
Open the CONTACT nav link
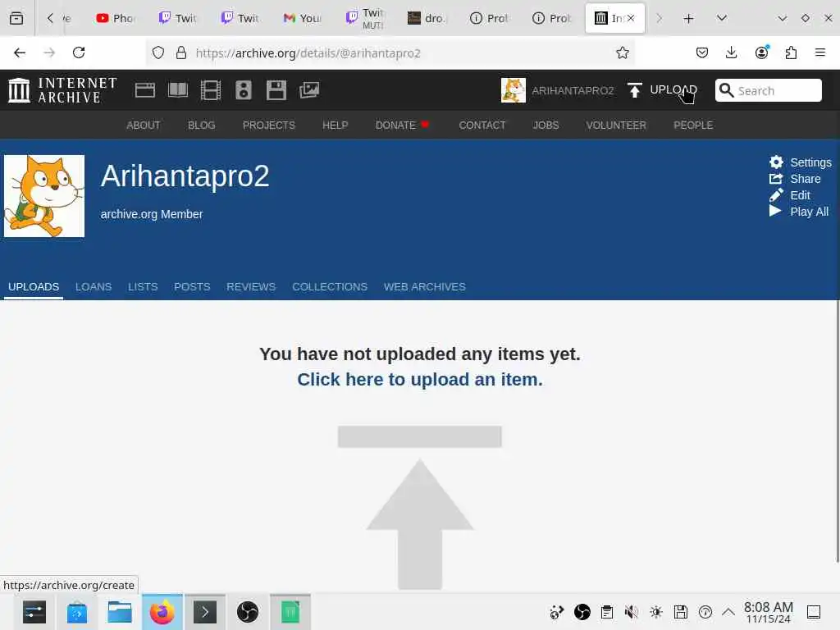pos(482,126)
